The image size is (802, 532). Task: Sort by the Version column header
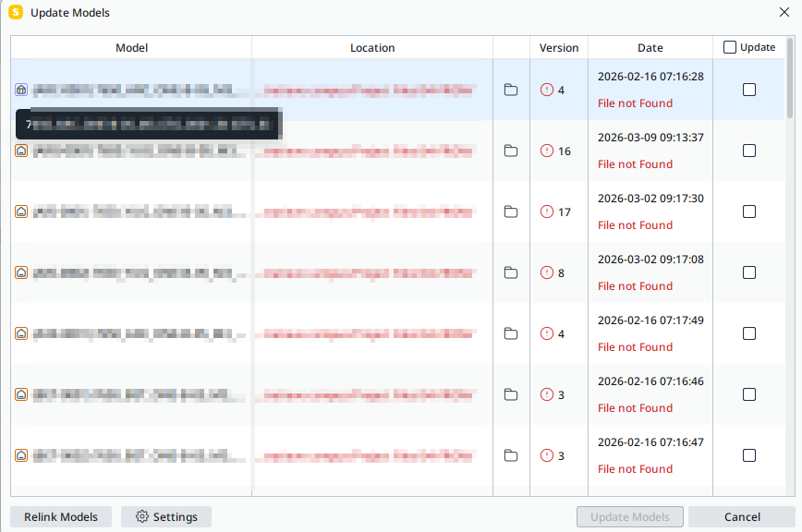pyautogui.click(x=558, y=47)
